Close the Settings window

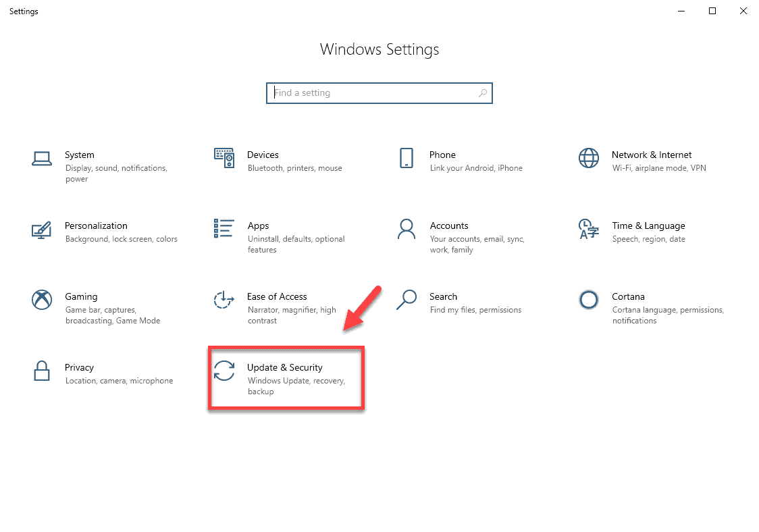pos(743,11)
